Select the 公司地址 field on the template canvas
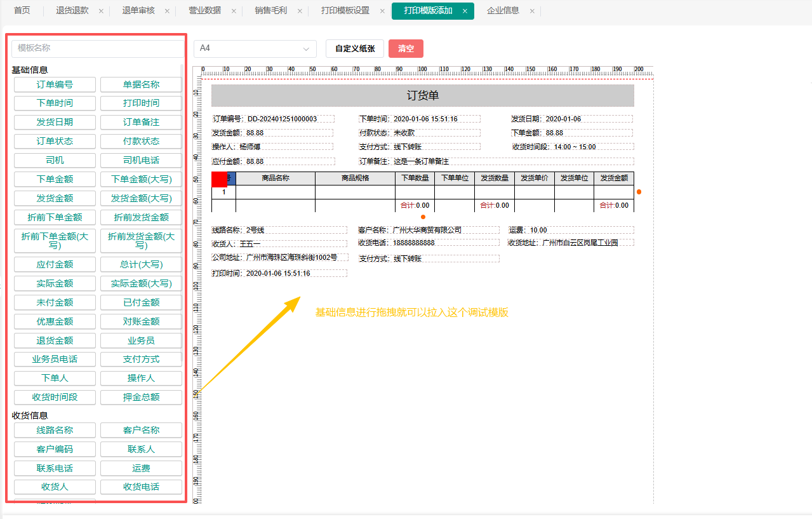812x519 pixels. (x=279, y=257)
